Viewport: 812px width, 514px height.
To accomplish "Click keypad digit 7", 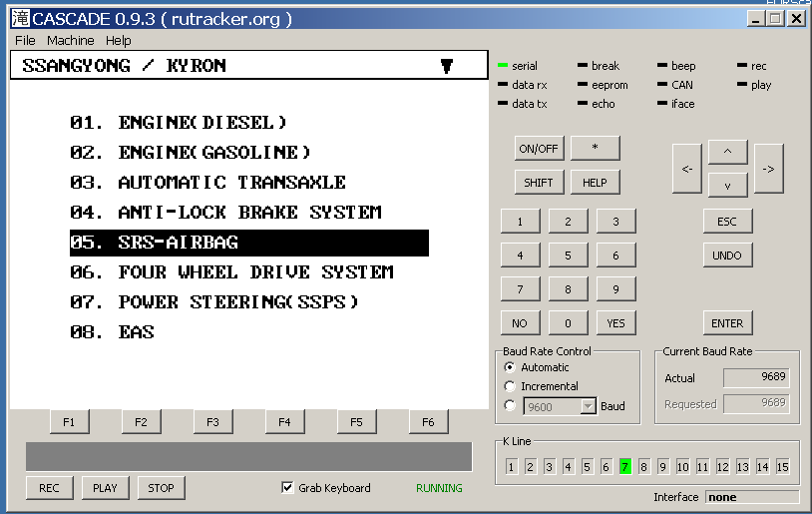I will (520, 289).
